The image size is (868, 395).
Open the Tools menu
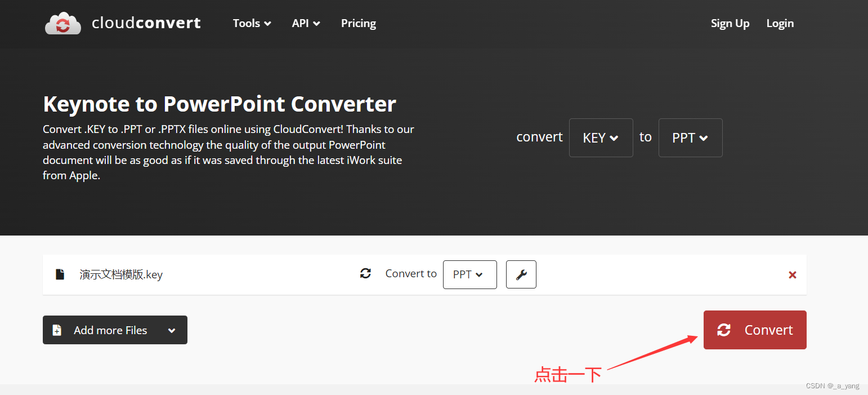[252, 23]
